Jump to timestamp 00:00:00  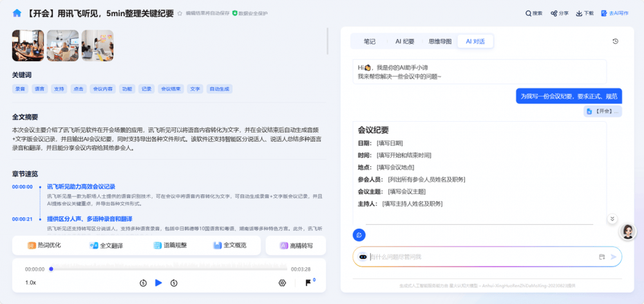pos(22,187)
